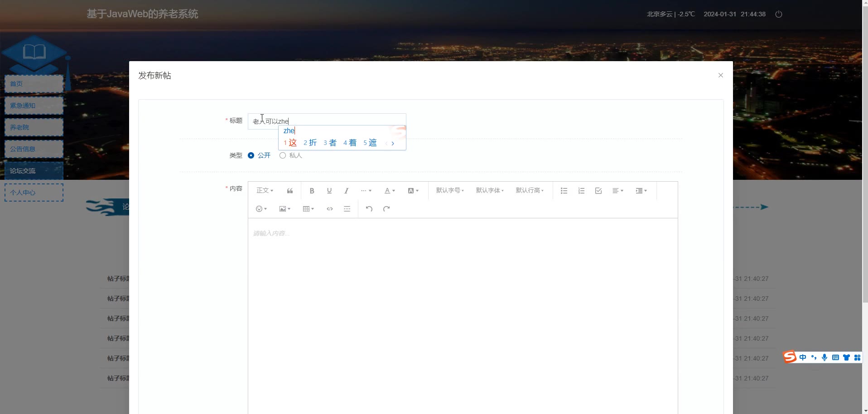The height and width of the screenshot is (414, 868).
Task: Toggle IME punctuation mode
Action: click(x=814, y=357)
